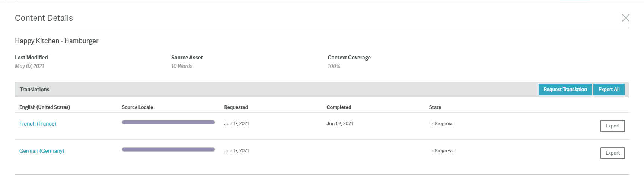644x191 pixels.
Task: Click the Request Translation button
Action: click(565, 90)
